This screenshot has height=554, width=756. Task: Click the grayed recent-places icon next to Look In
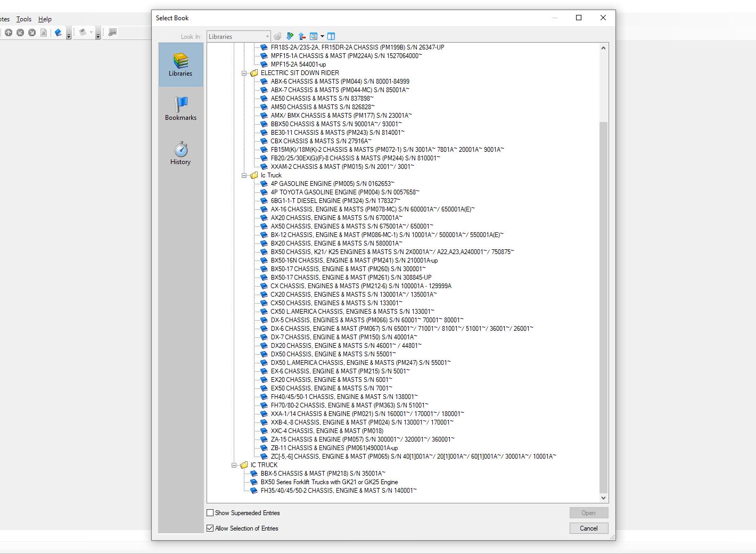[x=277, y=36]
